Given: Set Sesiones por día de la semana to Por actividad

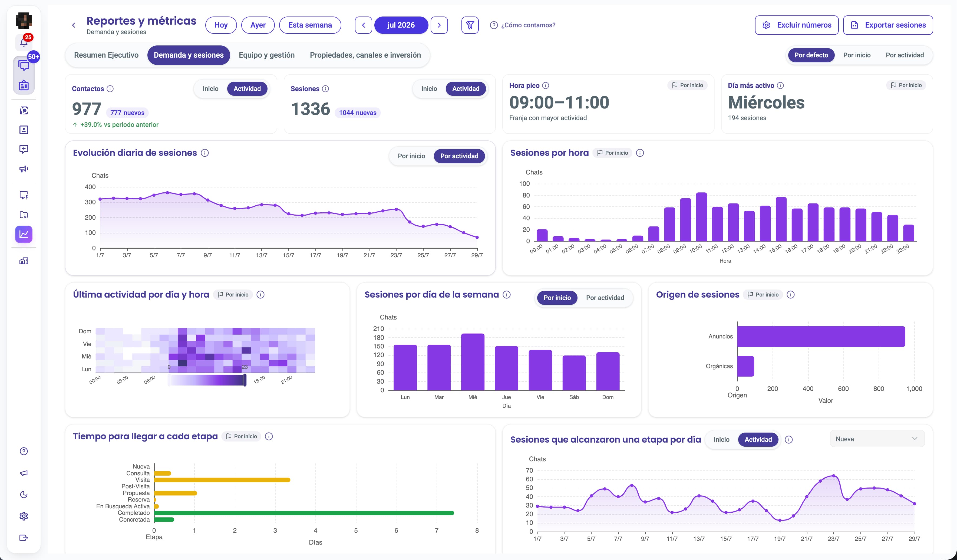Looking at the screenshot, I should pos(605,298).
